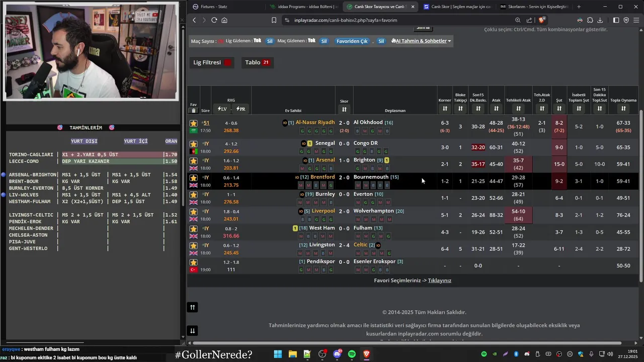Click the LV lightning button under RXG

pyautogui.click(x=222, y=109)
